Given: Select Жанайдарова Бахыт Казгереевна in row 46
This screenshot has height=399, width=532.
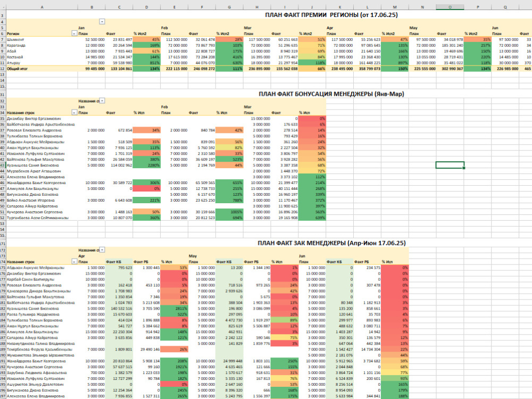Looking at the screenshot, I should pyautogui.click(x=42, y=182).
